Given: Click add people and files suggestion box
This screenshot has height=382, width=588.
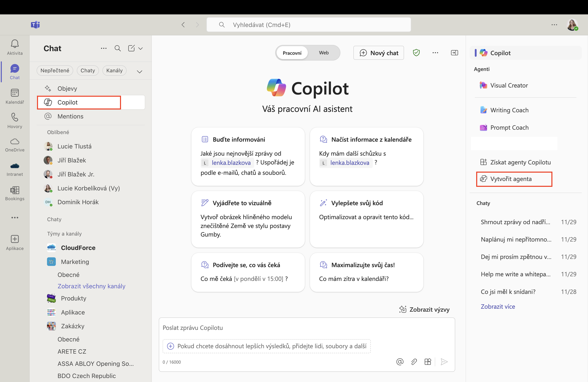Looking at the screenshot, I should pos(267,346).
